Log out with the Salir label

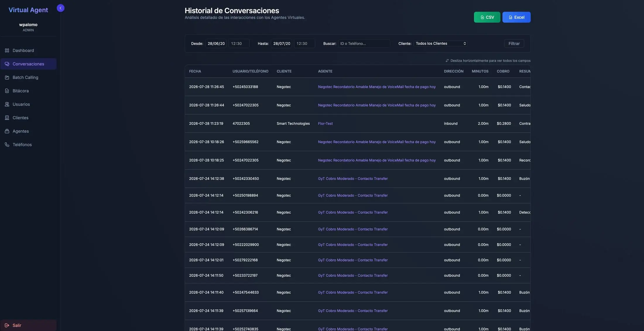coord(17,325)
